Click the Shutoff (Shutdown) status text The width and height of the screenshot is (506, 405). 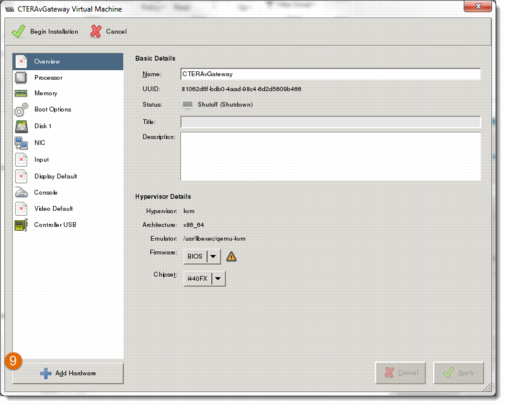pyautogui.click(x=225, y=105)
